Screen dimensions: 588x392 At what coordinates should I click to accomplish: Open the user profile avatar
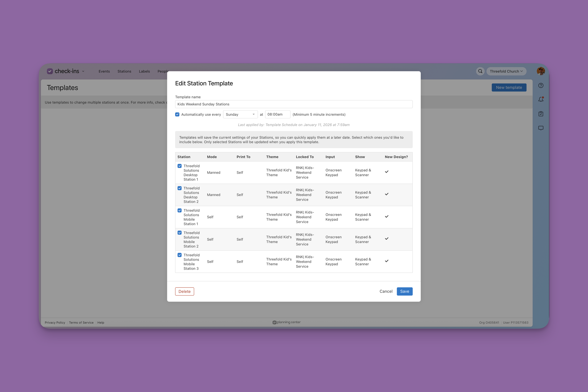pyautogui.click(x=540, y=71)
